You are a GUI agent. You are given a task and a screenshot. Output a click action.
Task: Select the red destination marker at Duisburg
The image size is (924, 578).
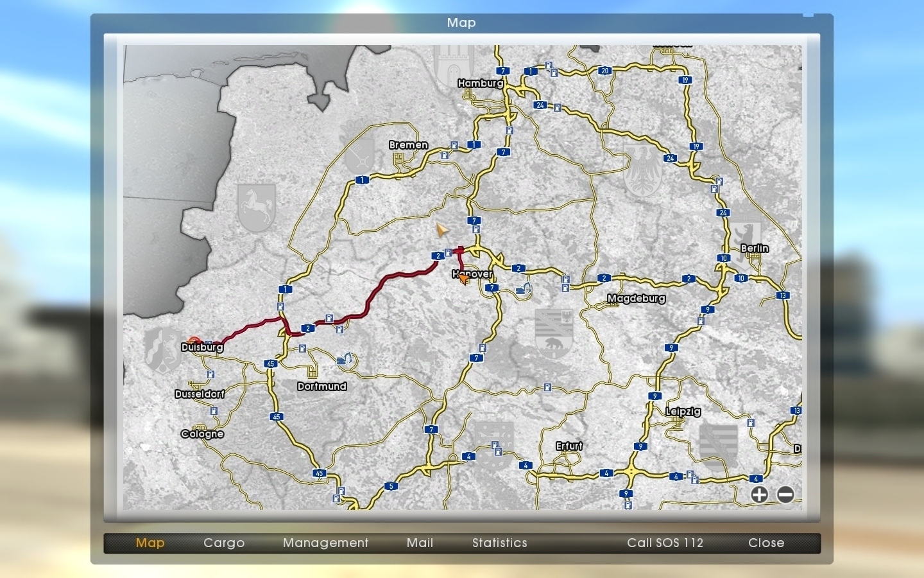tap(193, 342)
